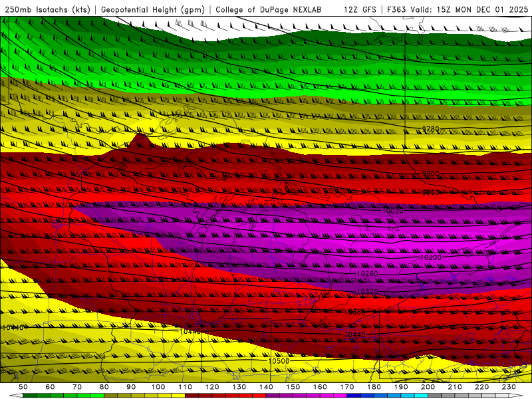Click the '250mb Isotachs (kts)' title text
The image size is (532, 399).
(x=47, y=9)
